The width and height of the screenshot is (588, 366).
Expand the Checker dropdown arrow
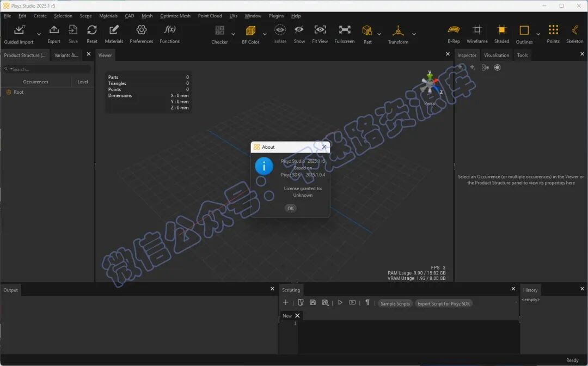click(x=233, y=34)
